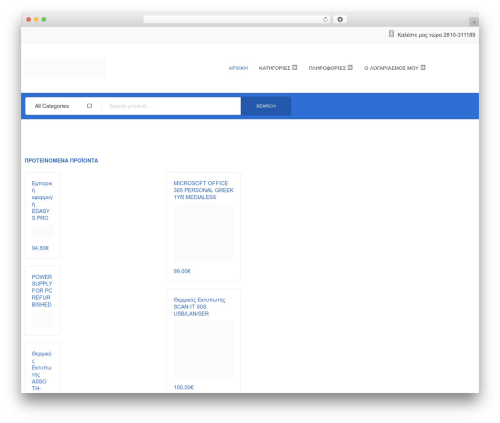
Task: Click the phone icon in top bar
Action: point(391,34)
